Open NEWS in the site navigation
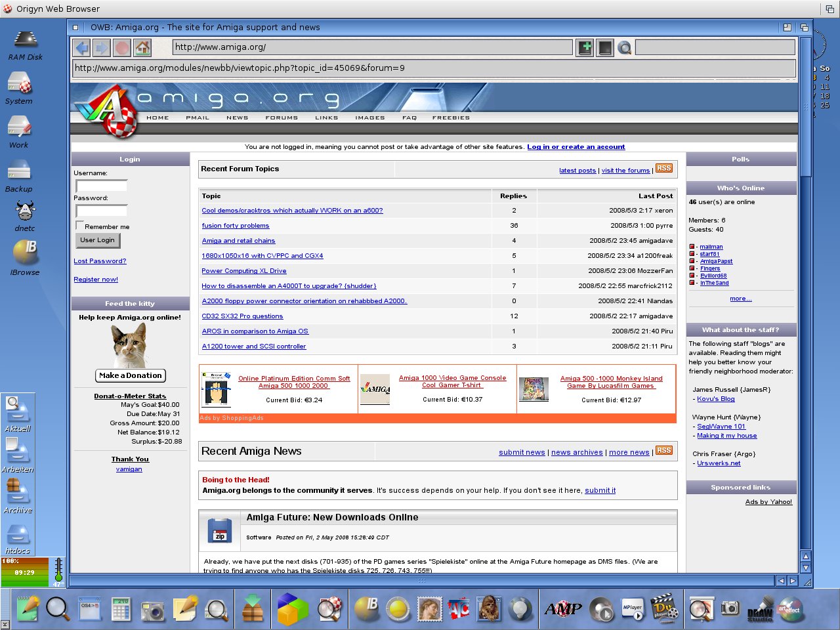840x630 pixels. coord(238,118)
